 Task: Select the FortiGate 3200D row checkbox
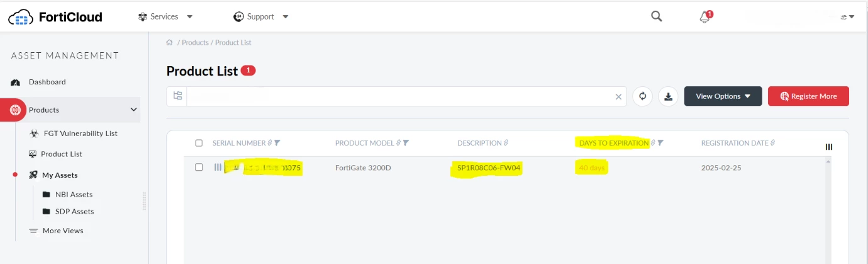click(199, 168)
